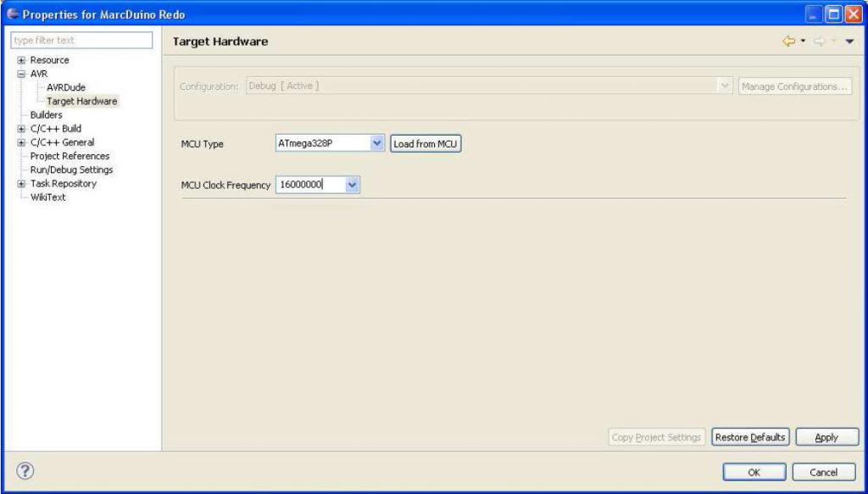The image size is (868, 494).
Task: Open the Builders properties page
Action: pos(46,115)
